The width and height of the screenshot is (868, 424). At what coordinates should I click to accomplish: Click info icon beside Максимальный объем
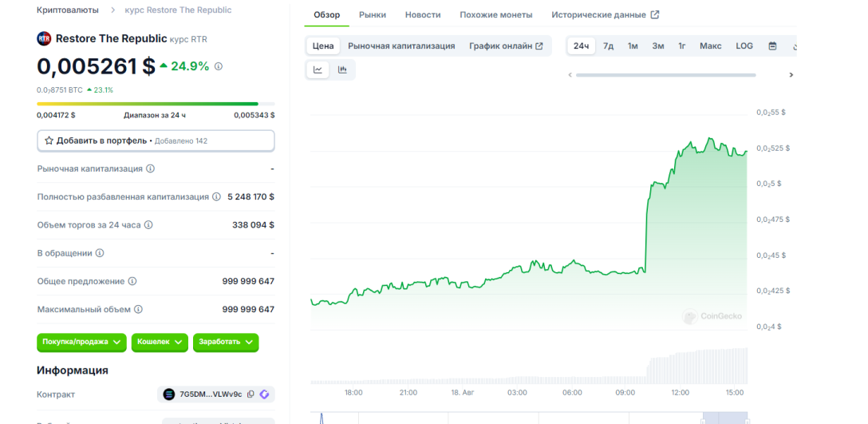(138, 309)
